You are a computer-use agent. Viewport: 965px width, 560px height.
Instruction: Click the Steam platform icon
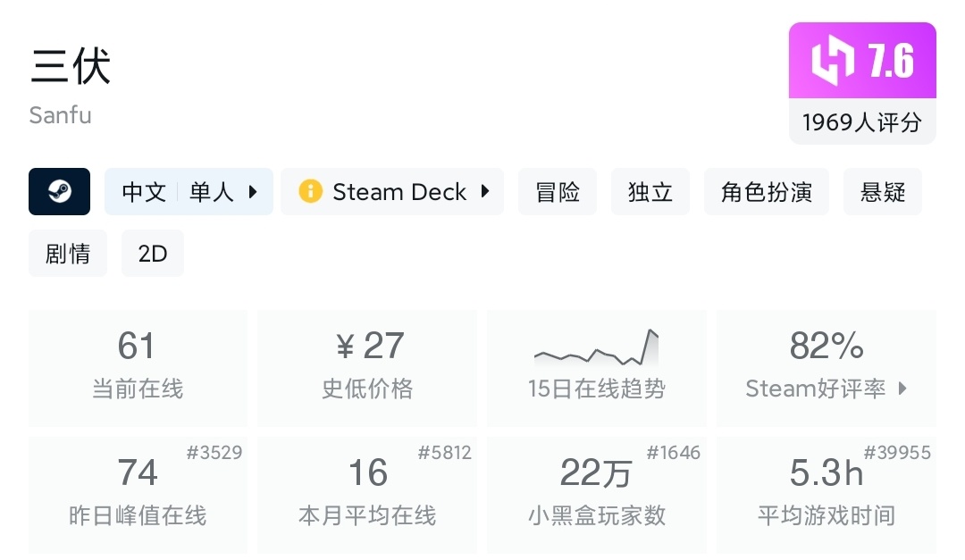point(60,192)
